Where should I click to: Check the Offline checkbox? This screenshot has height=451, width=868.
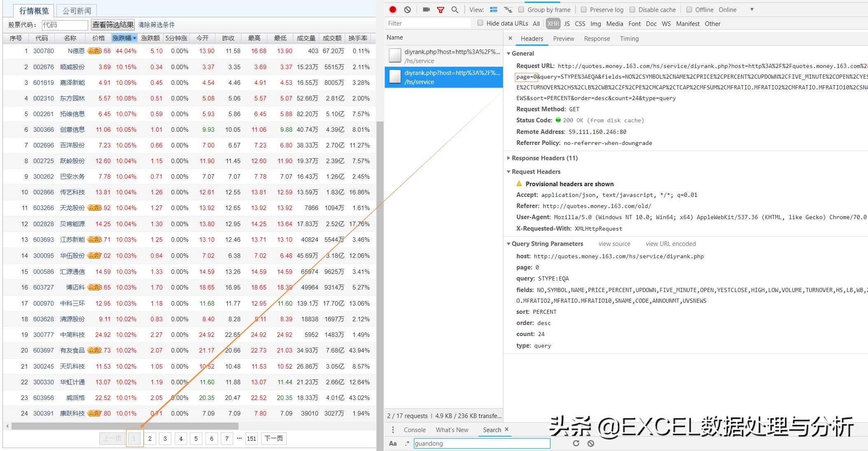[x=689, y=9]
